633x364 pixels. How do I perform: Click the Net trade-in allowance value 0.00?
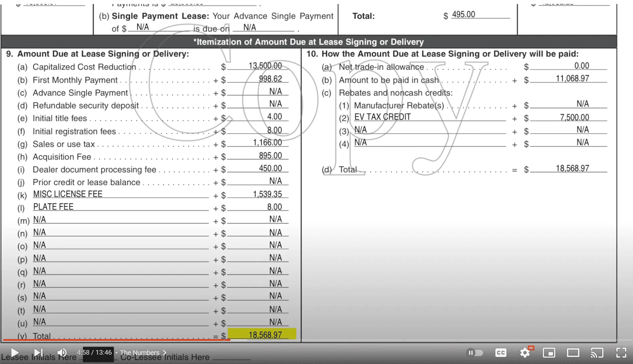click(x=582, y=66)
